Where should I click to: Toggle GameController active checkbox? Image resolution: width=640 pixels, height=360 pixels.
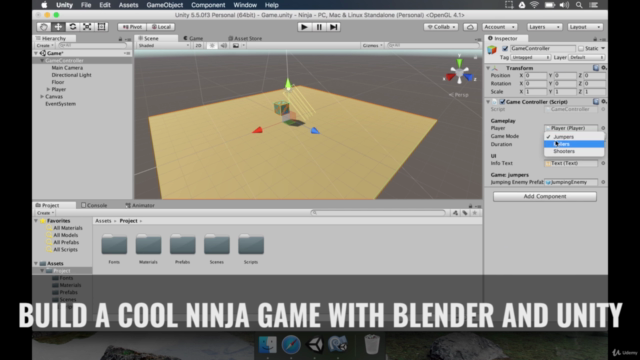point(505,49)
